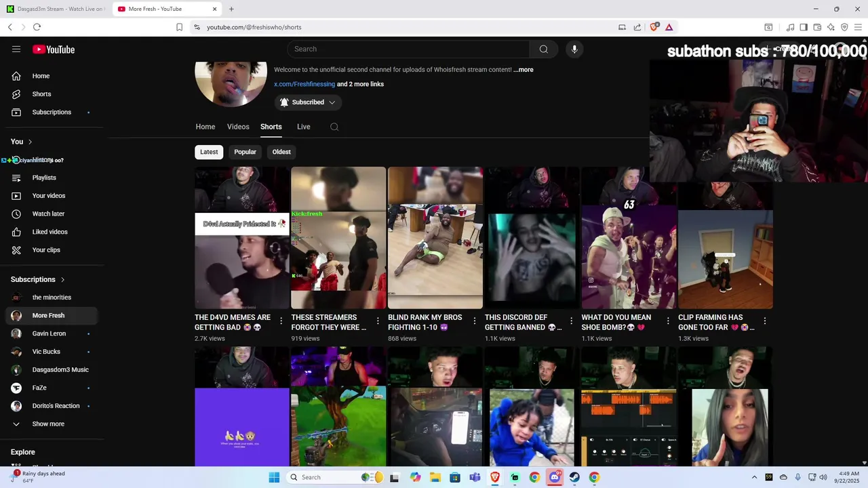Bookmark this page in the address bar
Image resolution: width=868 pixels, height=488 pixels.
point(179,27)
